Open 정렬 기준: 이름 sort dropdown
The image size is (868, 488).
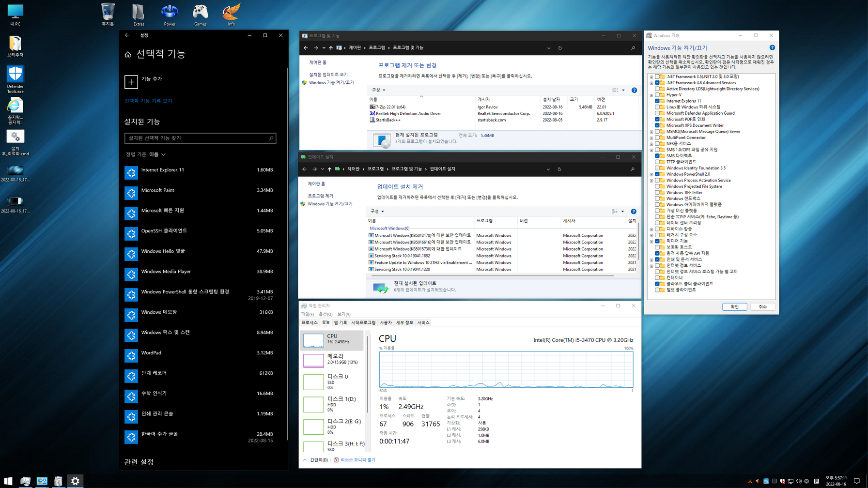(x=146, y=154)
